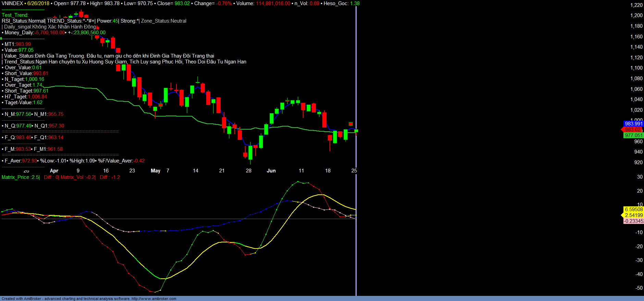
Task: Click the Trend_Status description line
Action: pos(125,62)
